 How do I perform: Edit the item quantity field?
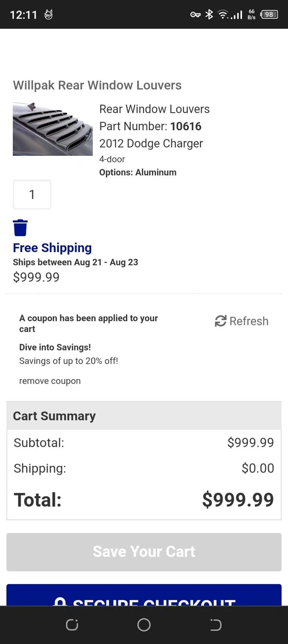tap(32, 194)
